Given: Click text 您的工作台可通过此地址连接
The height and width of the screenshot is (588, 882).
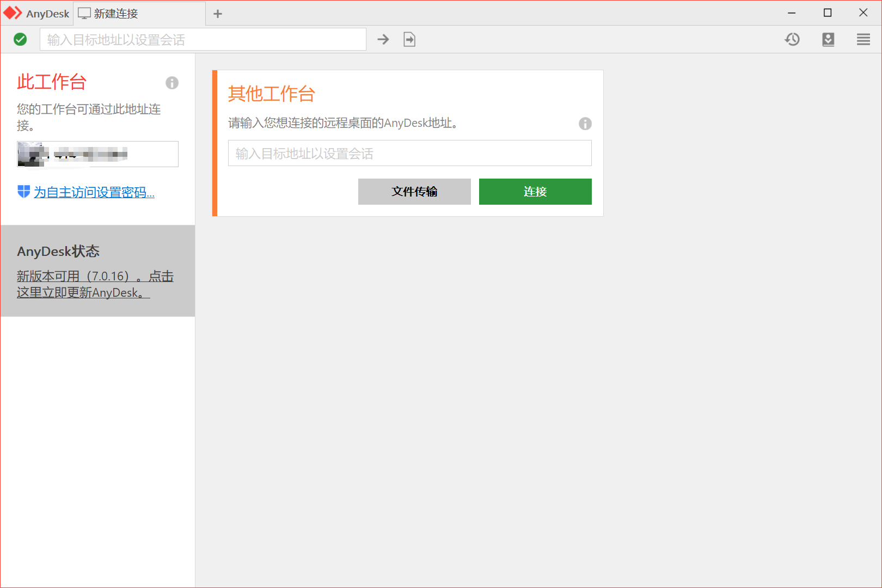Looking at the screenshot, I should point(89,117).
